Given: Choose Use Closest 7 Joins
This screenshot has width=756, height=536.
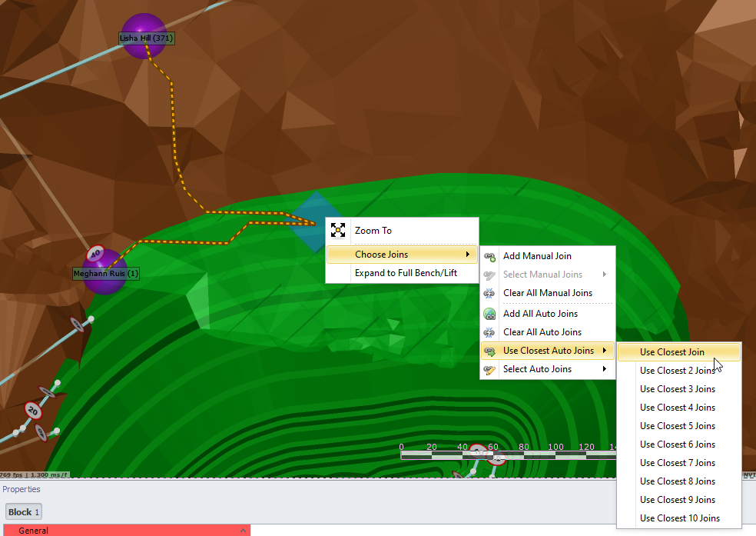Looking at the screenshot, I should (x=679, y=463).
